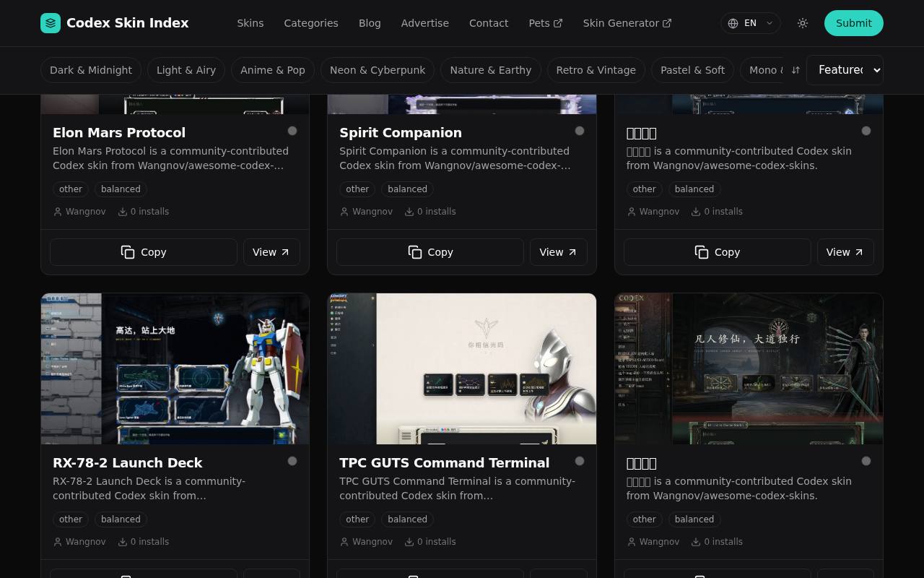This screenshot has width=924, height=578.
Task: Click the 'other' tag on RX-78-2 Launch Deck
Action: 71,519
